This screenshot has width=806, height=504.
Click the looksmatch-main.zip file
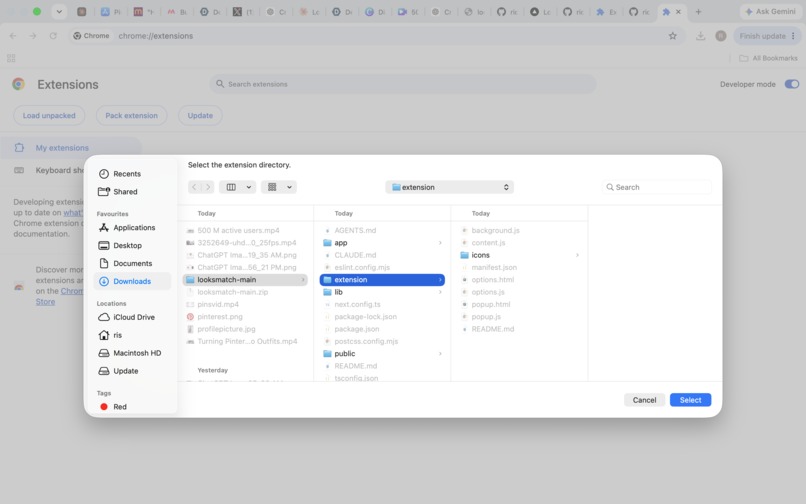(x=232, y=292)
